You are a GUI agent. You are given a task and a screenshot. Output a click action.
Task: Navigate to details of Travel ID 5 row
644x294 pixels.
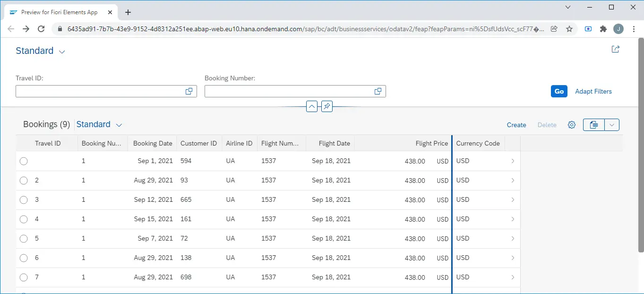[513, 239]
